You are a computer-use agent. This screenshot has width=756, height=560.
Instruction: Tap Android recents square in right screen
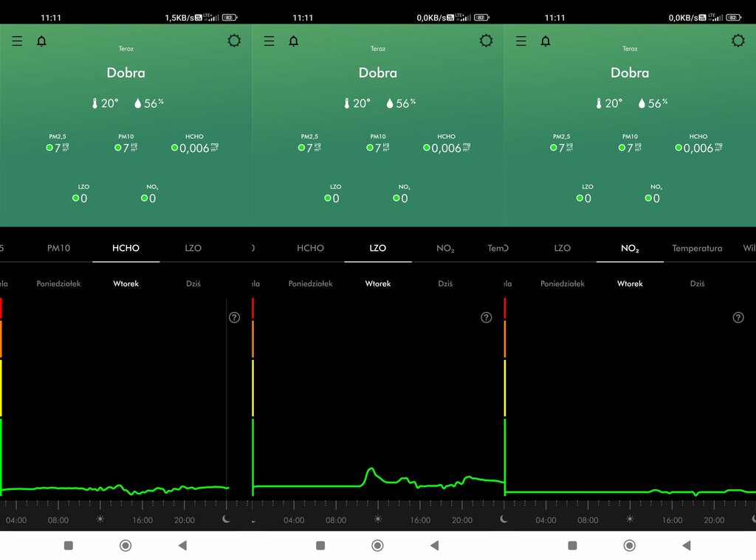pyautogui.click(x=572, y=545)
